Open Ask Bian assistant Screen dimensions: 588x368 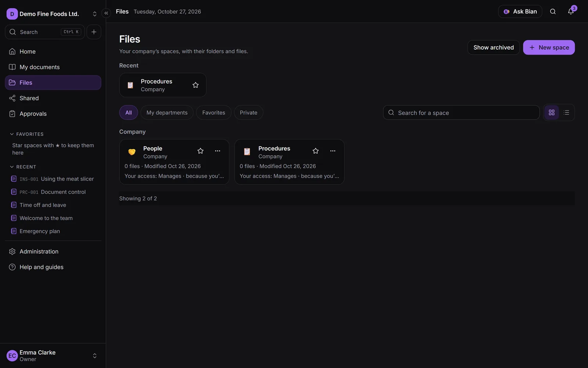tap(520, 11)
